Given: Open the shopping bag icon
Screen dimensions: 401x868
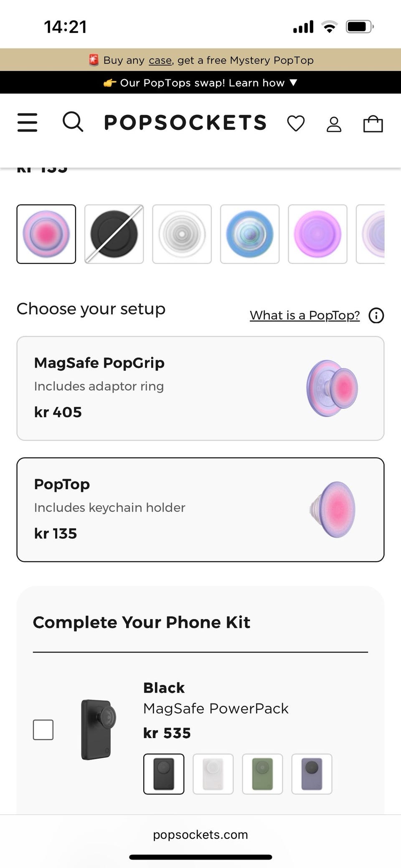Looking at the screenshot, I should click(x=373, y=124).
